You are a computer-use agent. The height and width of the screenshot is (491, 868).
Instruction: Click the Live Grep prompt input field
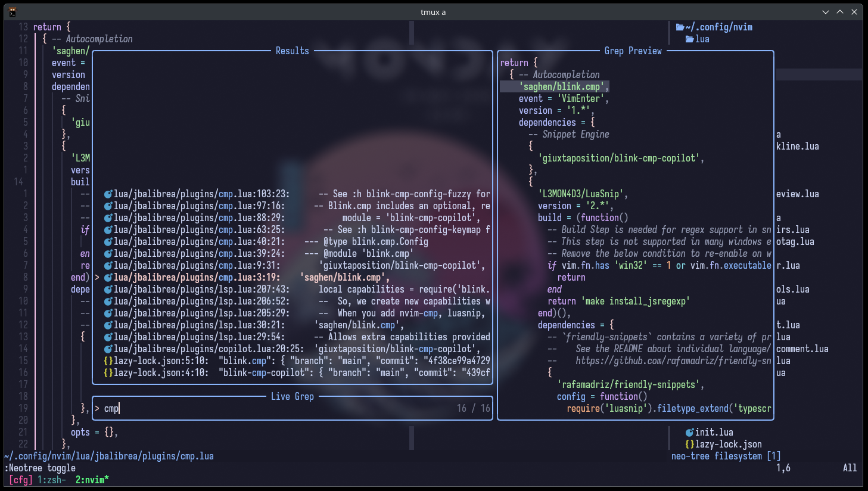tap(292, 408)
